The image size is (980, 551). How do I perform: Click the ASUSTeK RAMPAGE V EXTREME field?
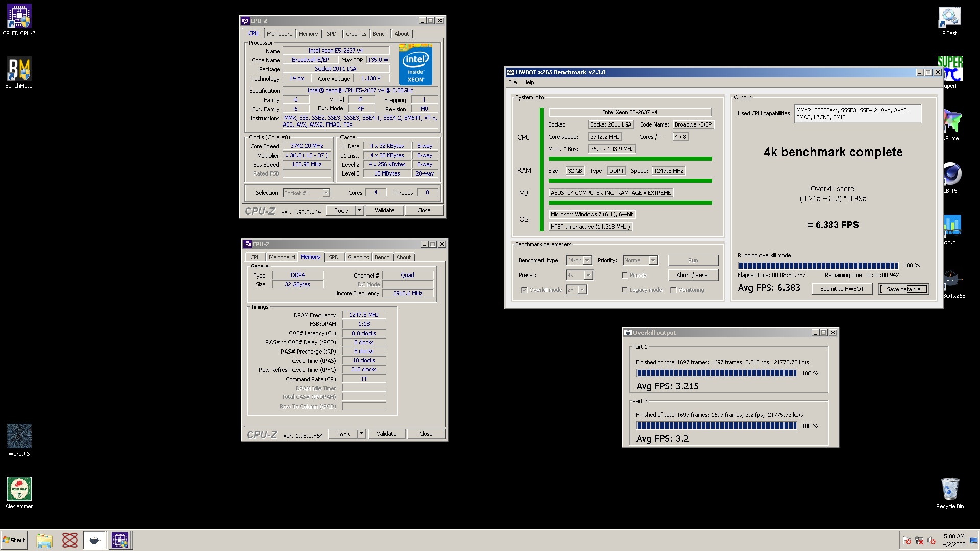(611, 193)
